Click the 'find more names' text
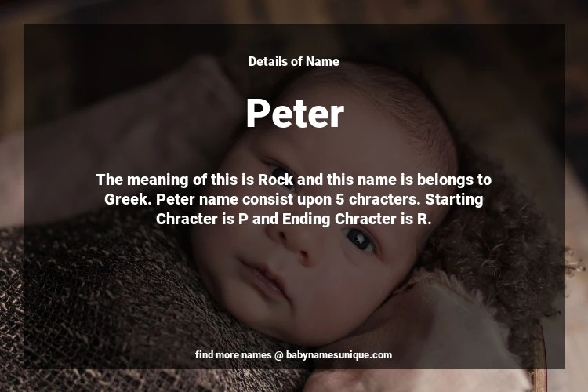 (x=234, y=355)
